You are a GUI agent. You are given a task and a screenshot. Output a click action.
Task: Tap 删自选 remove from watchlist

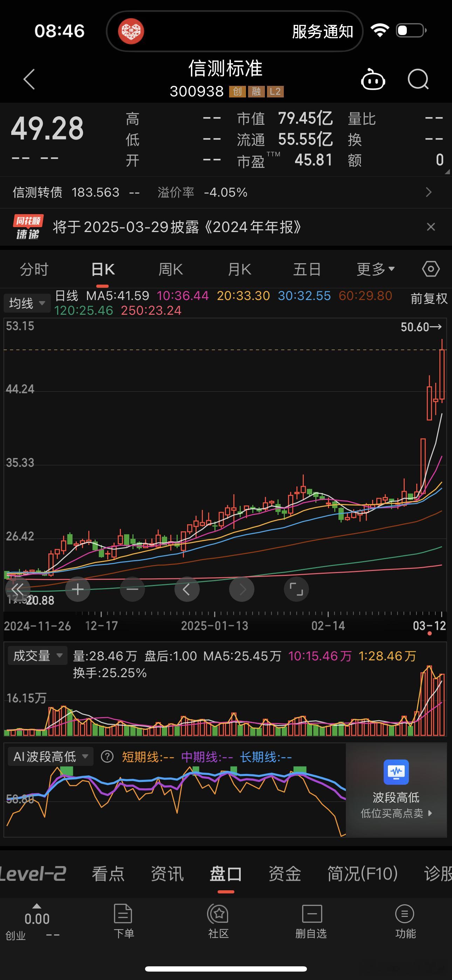(311, 921)
